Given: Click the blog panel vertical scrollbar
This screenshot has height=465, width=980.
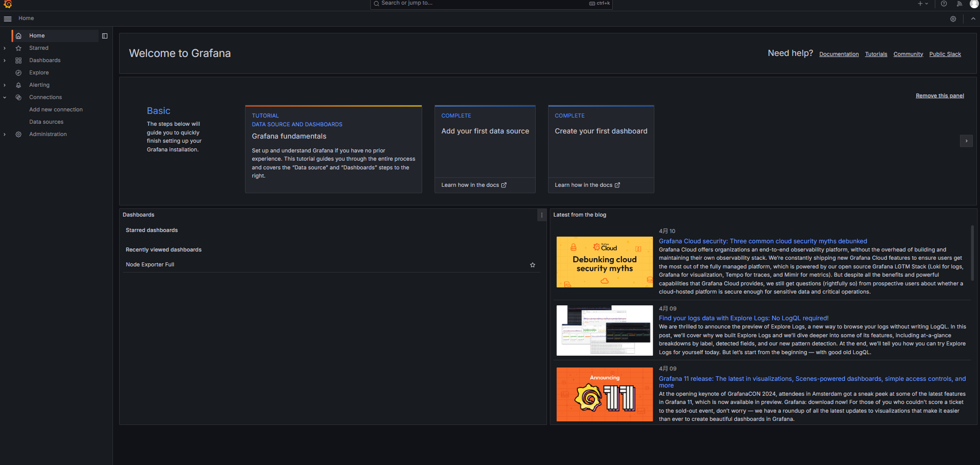Looking at the screenshot, I should point(972,253).
